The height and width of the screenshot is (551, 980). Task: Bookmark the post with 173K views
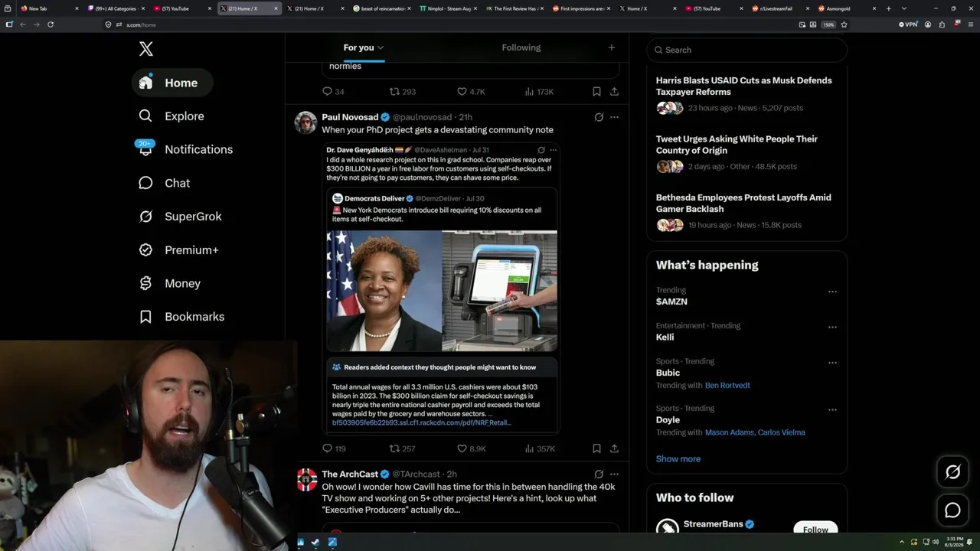click(x=596, y=91)
